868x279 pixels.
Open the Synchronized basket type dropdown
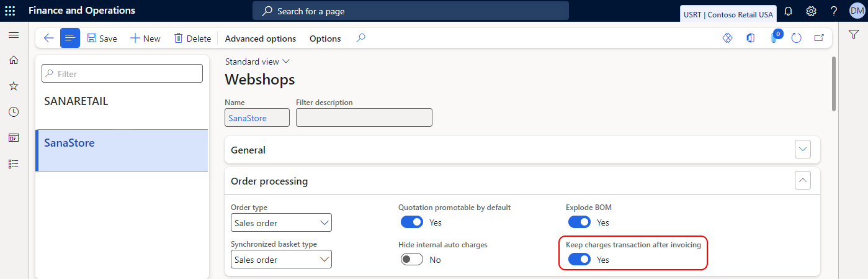(281, 259)
